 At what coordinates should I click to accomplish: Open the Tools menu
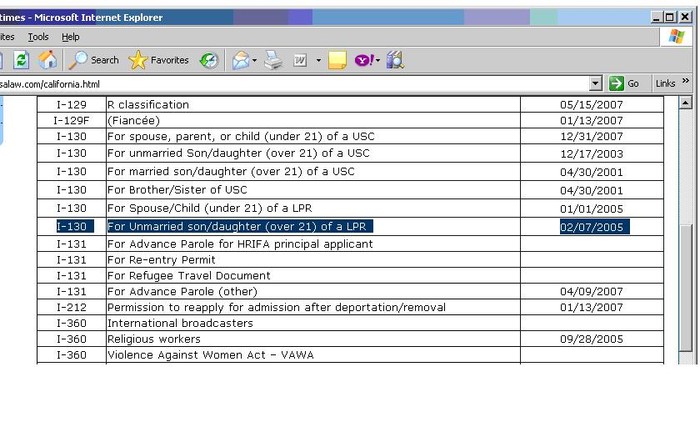(38, 37)
